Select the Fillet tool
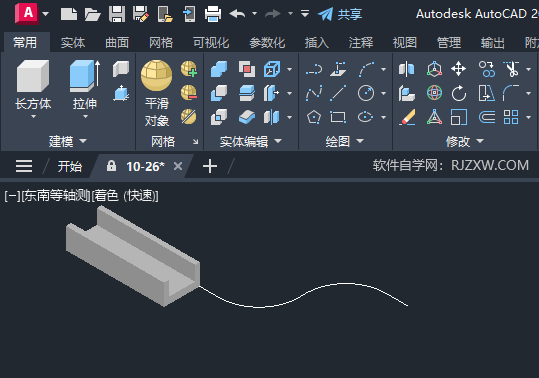The width and height of the screenshot is (539, 378). coord(511,93)
